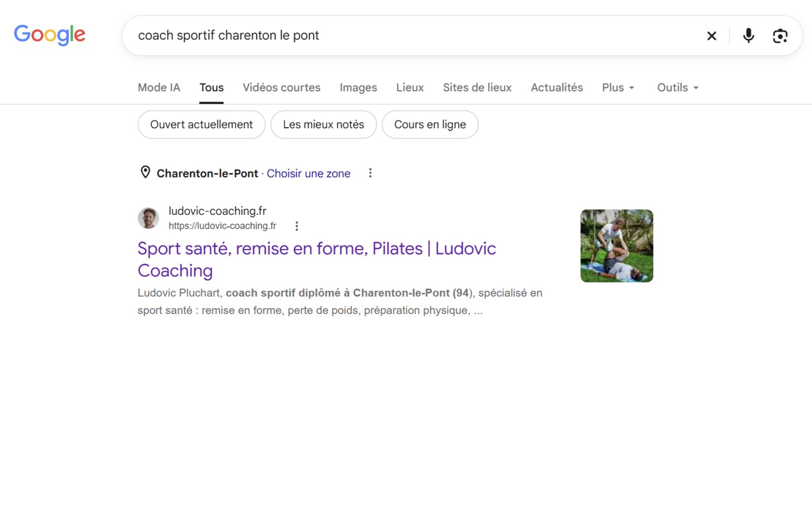The width and height of the screenshot is (812, 508).
Task: Open Google Lens image search icon
Action: [780, 36]
